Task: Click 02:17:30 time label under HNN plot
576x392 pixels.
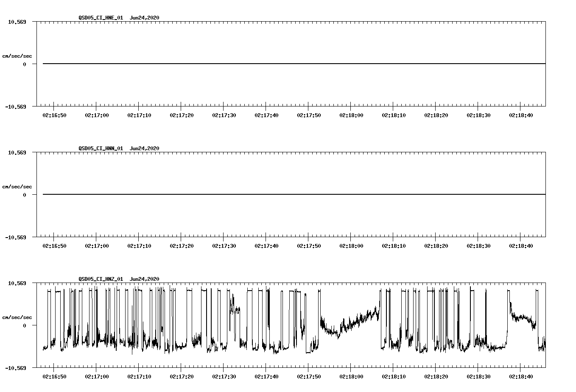Action: (224, 246)
